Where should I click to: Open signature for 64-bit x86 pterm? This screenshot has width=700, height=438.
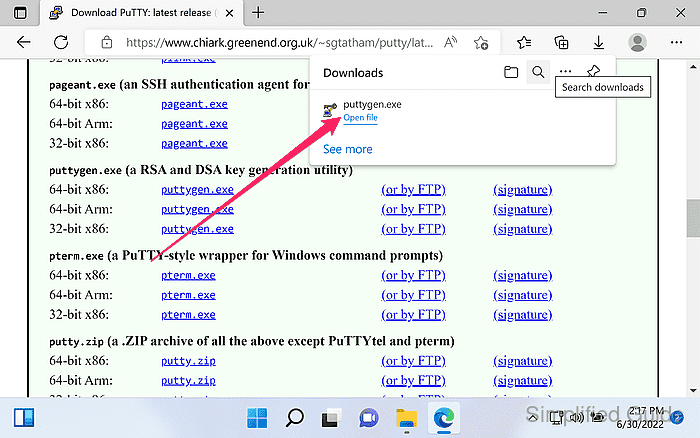pos(523,275)
